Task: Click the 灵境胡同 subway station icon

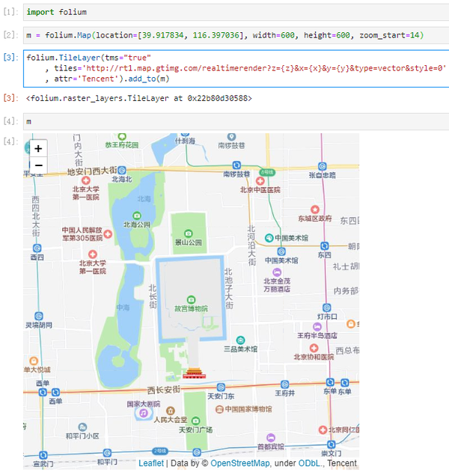Action: 39,316
